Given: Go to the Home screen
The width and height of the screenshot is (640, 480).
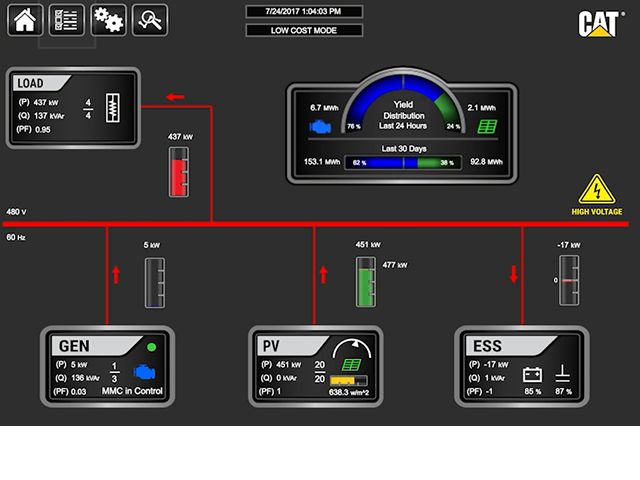Looking at the screenshot, I should point(25,19).
